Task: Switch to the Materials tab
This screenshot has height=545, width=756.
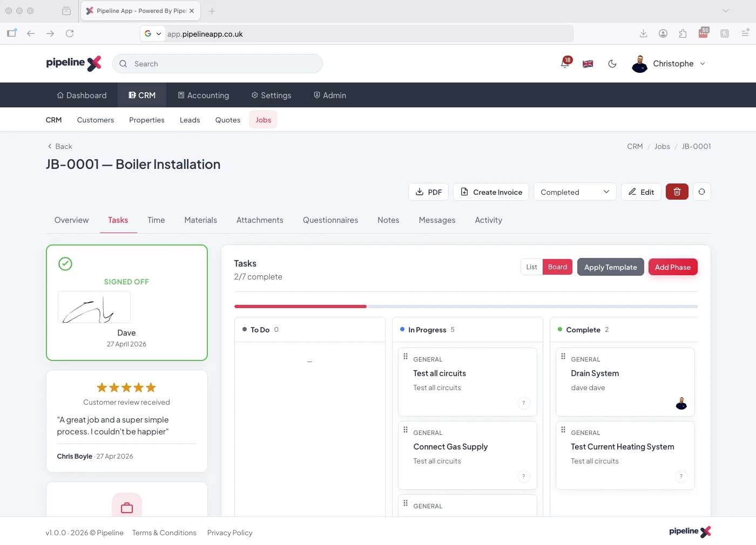Action: point(201,220)
